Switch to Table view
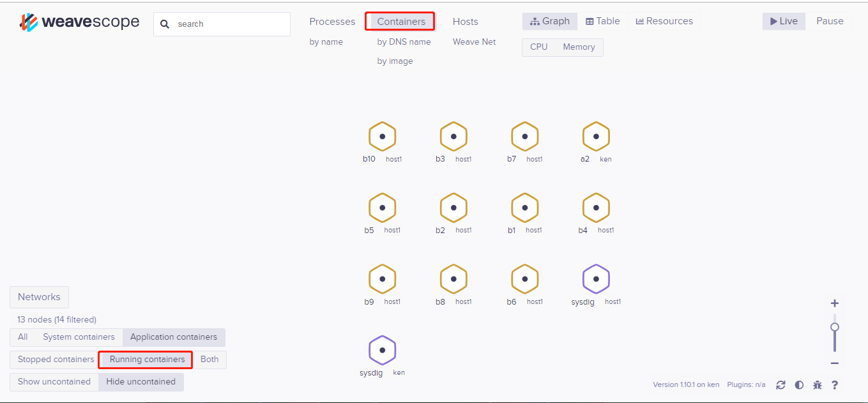 coord(603,21)
